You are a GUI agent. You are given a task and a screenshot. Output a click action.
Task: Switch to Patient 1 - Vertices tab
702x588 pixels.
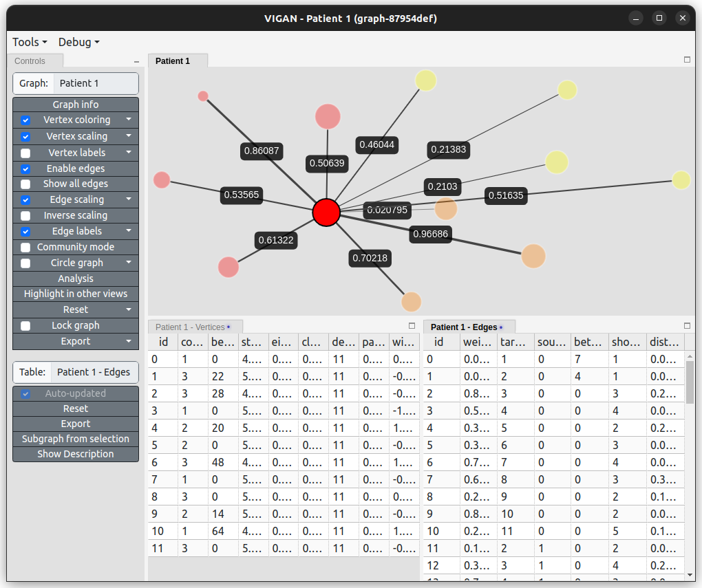[191, 327]
